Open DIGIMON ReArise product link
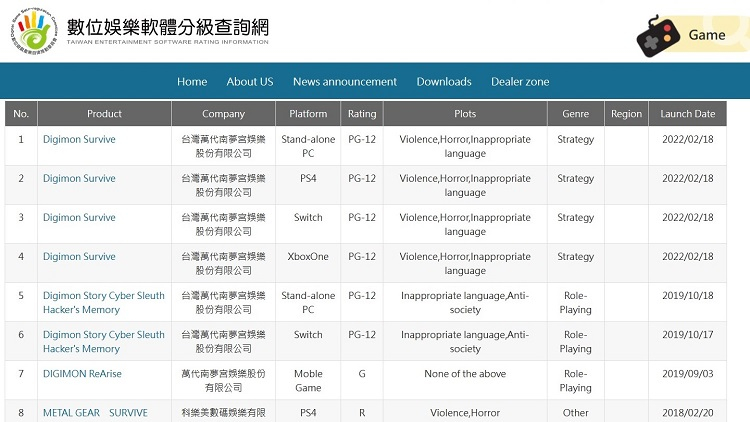The height and width of the screenshot is (422, 750). pyautogui.click(x=82, y=374)
